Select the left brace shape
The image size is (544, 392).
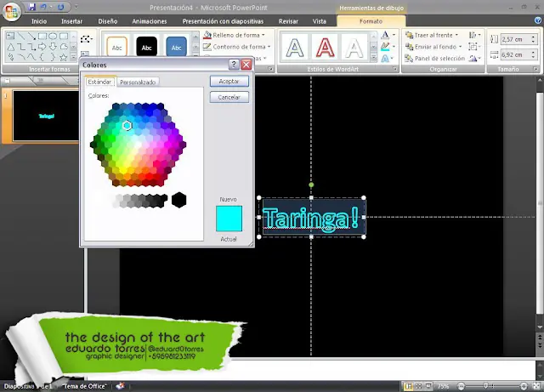(42, 57)
